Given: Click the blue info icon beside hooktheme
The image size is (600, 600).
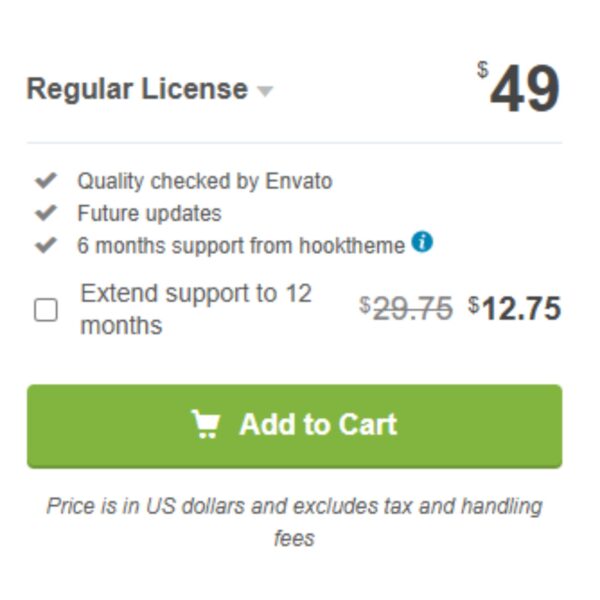Looking at the screenshot, I should point(422,242).
